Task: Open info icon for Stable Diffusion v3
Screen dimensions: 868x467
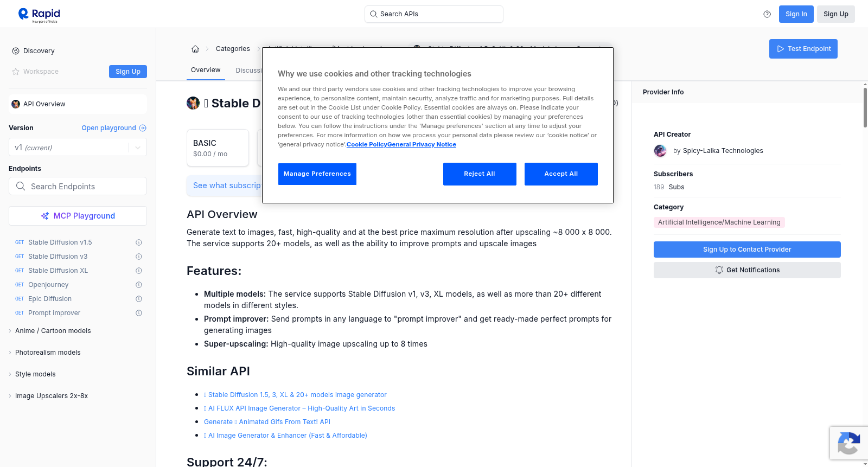Action: click(139, 257)
